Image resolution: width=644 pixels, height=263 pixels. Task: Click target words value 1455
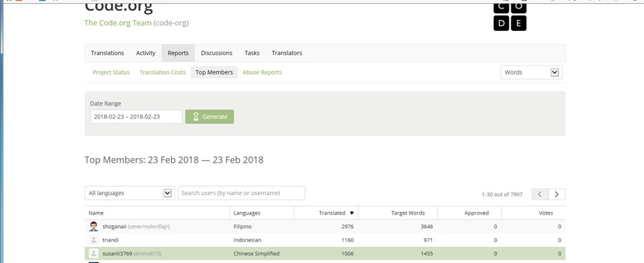426,254
